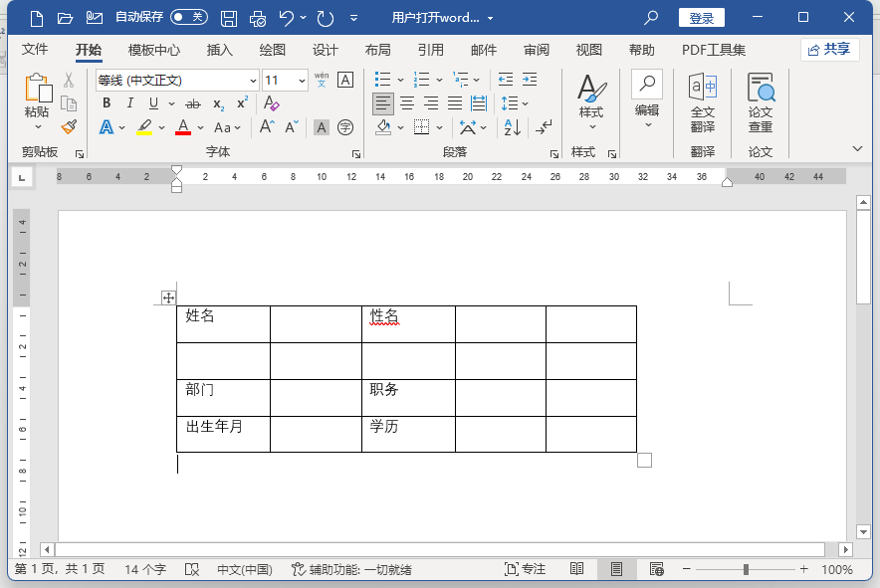Click the Copy icon in clipboard group
The height and width of the screenshot is (588, 880).
pyautogui.click(x=69, y=103)
